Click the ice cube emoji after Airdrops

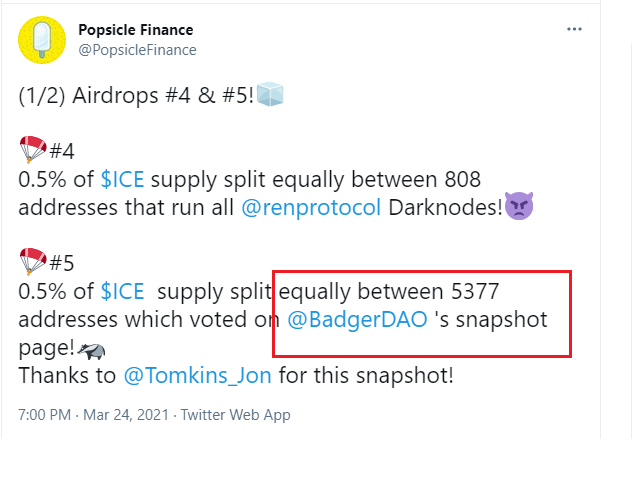pyautogui.click(x=271, y=96)
